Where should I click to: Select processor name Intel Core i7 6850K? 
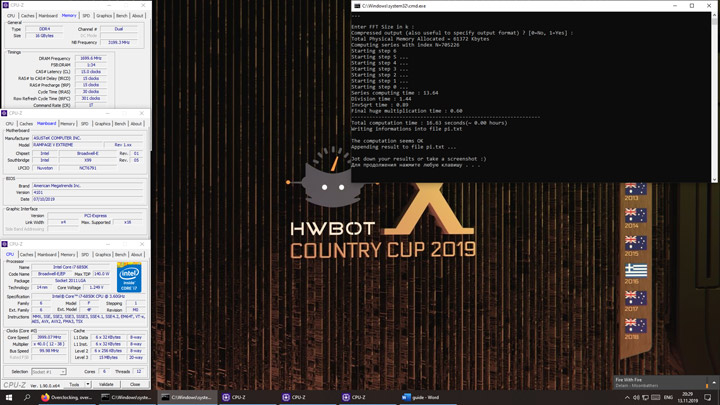pos(71,267)
